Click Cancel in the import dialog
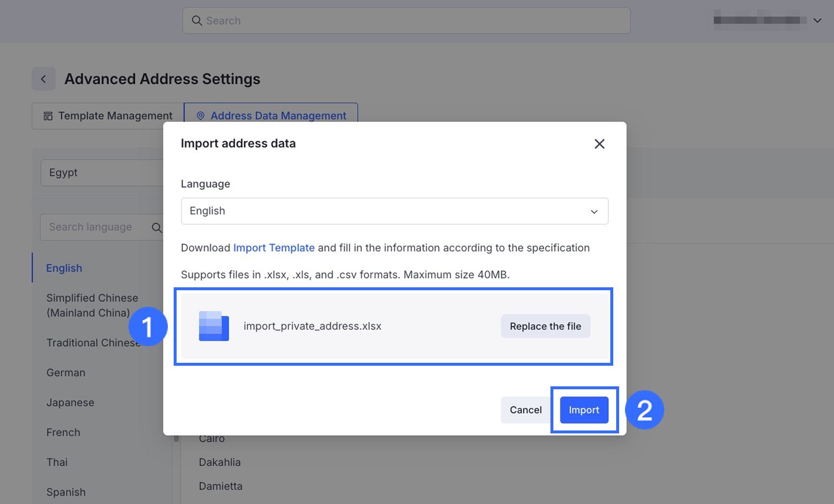 coord(525,410)
